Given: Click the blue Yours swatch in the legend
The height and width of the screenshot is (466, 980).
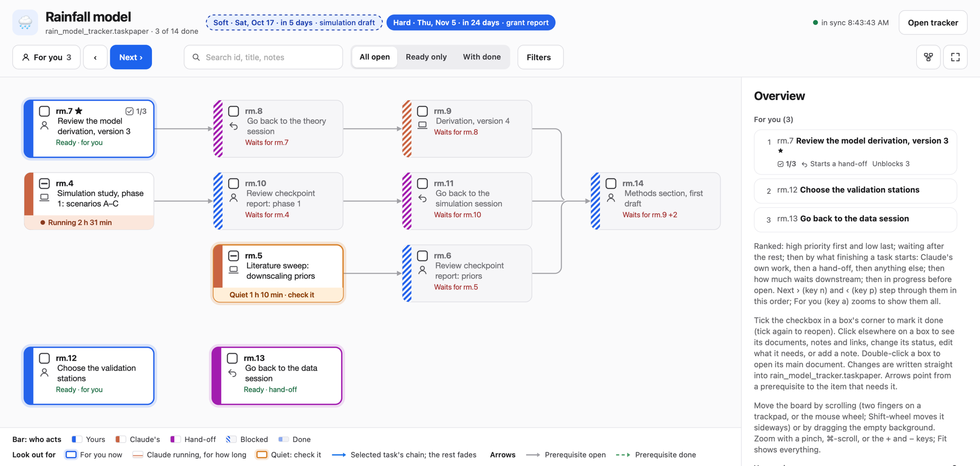Looking at the screenshot, I should [77, 440].
